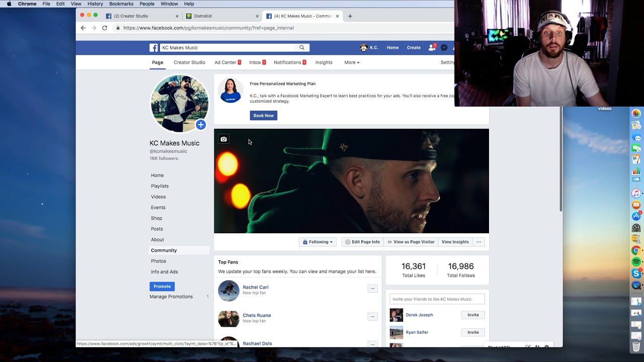Open a new Chrome tab with plus

click(350, 16)
